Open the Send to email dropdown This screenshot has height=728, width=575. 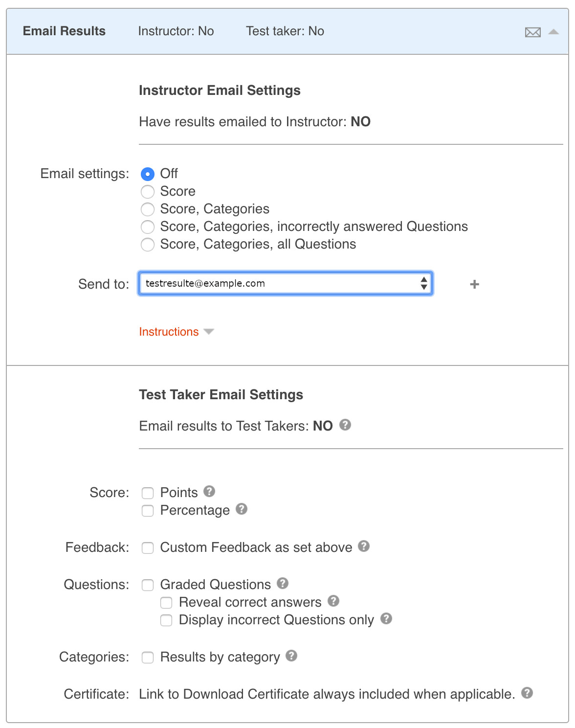[x=286, y=284]
